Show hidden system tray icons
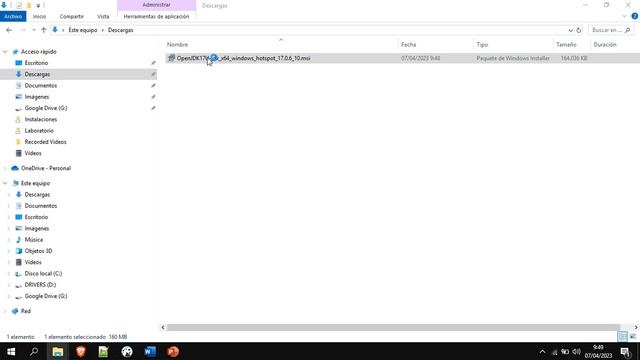The height and width of the screenshot is (360, 640). [542, 352]
